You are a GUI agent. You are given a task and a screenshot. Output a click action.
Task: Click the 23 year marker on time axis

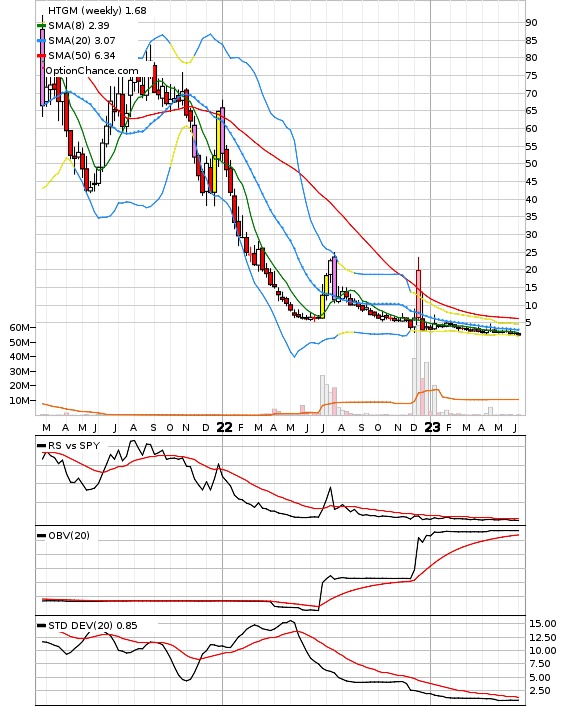tap(432, 427)
